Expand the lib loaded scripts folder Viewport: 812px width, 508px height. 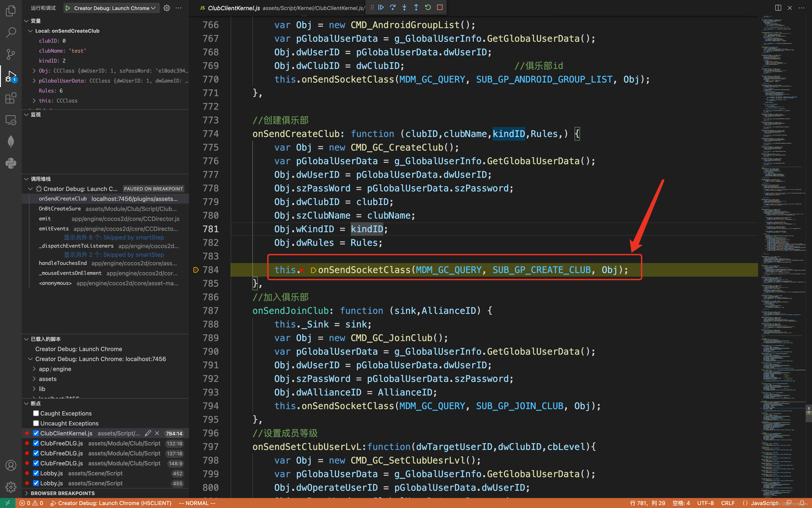click(x=34, y=389)
